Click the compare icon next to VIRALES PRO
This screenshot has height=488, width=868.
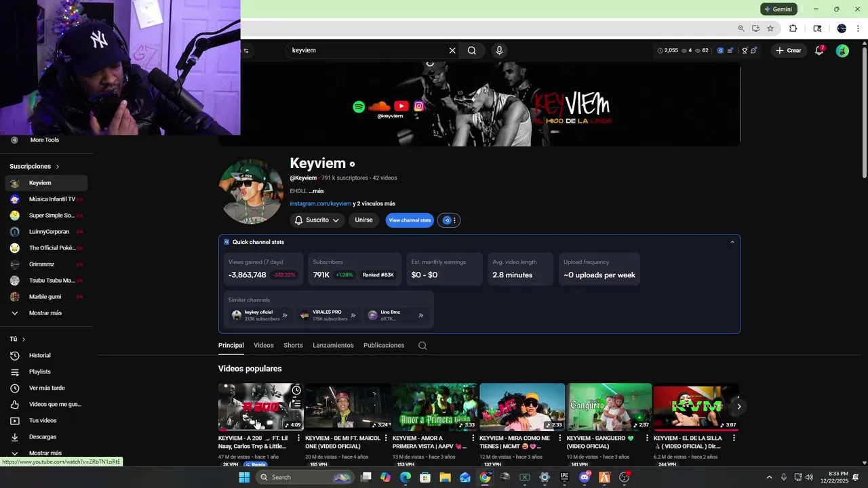tap(353, 315)
